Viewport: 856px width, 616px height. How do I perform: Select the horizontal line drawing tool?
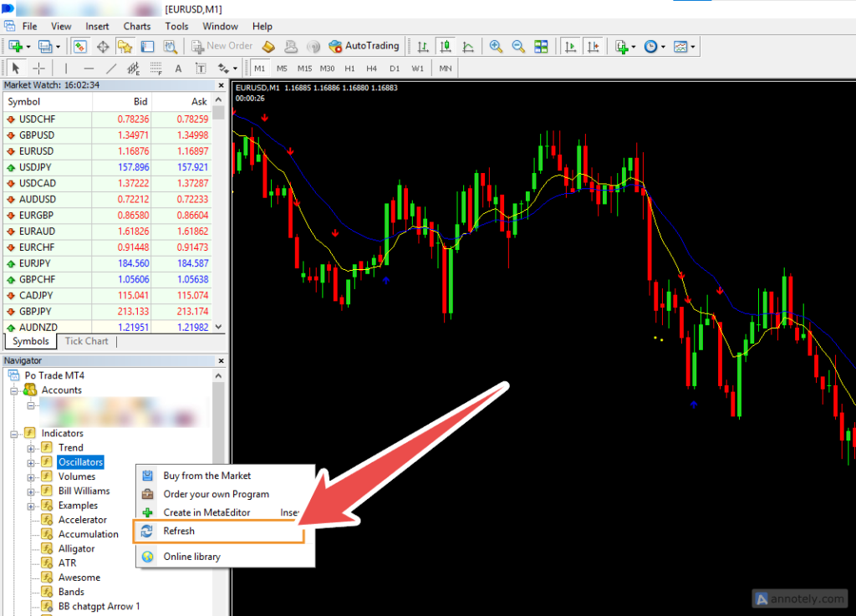89,69
